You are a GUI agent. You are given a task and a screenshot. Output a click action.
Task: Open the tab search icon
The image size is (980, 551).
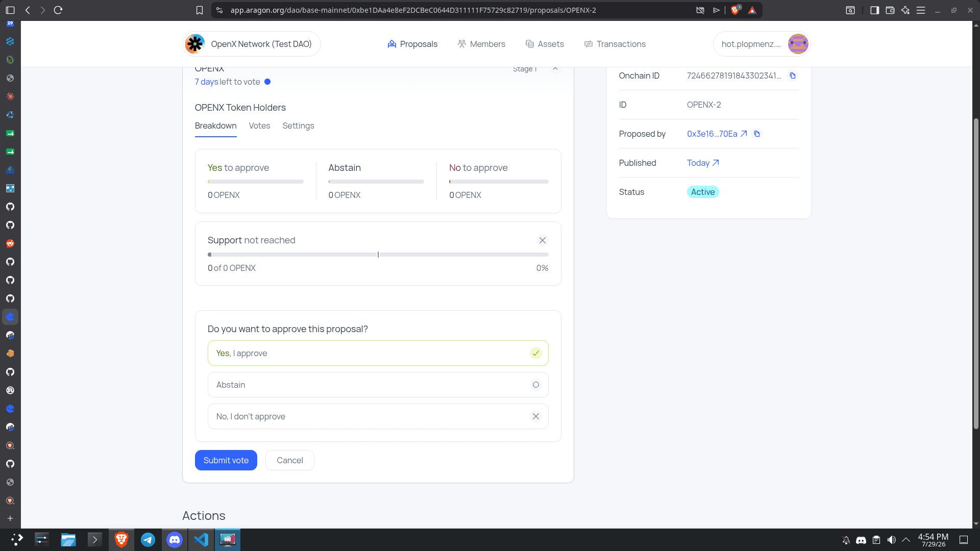pyautogui.click(x=850, y=10)
